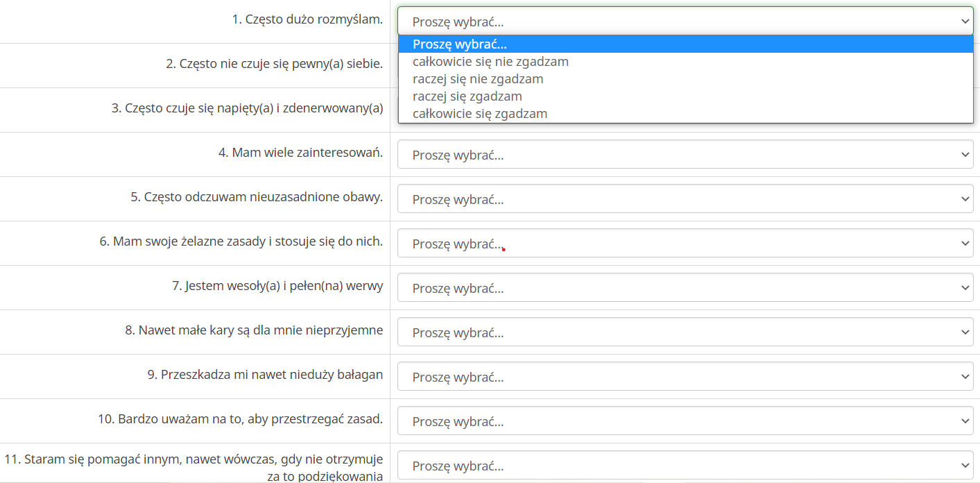Choose 'raczej się nie zgadzam' option

tap(478, 79)
